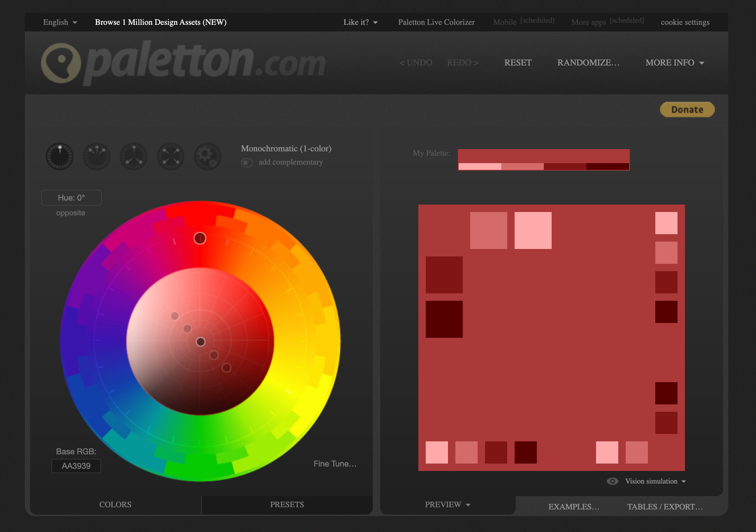Open the freestyle scheme gear icon
Viewport: 756px width, 532px height.
[x=207, y=156]
